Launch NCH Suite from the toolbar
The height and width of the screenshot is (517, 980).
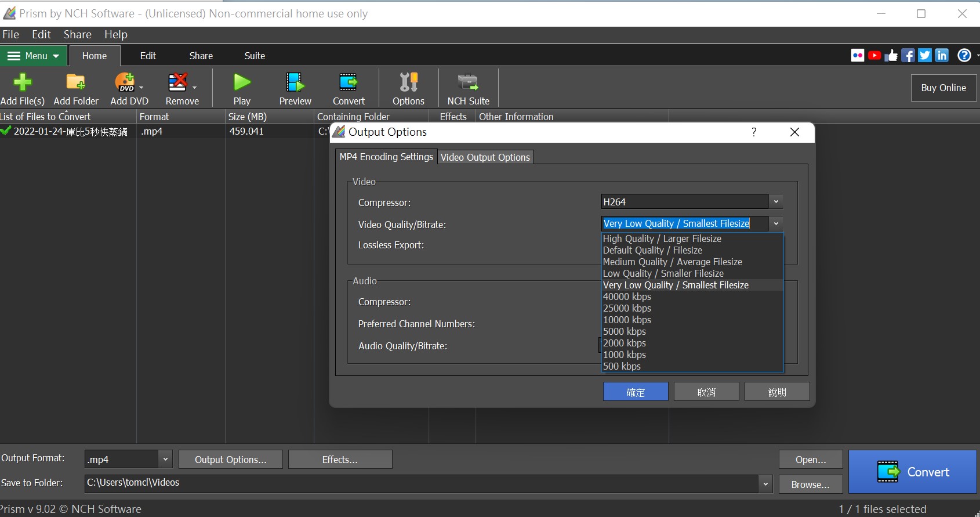tap(468, 83)
